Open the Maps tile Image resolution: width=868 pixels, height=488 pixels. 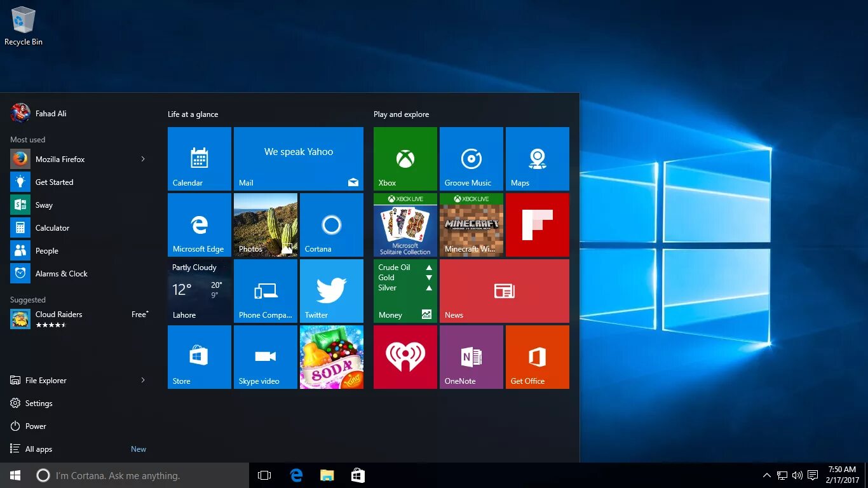(538, 159)
